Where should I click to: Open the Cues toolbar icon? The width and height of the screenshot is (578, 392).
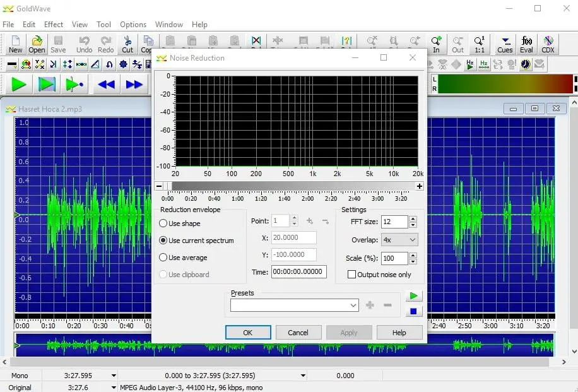click(x=505, y=44)
